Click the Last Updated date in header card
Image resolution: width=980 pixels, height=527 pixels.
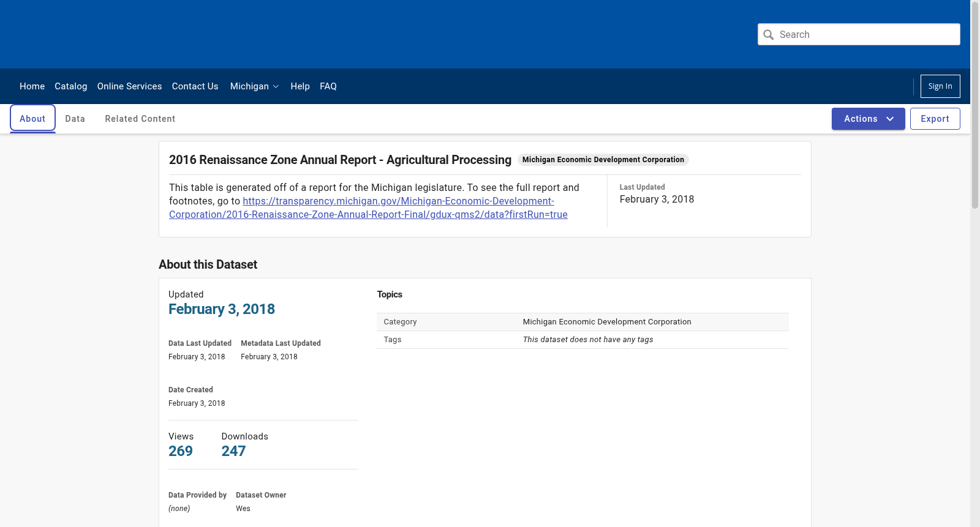tap(657, 200)
